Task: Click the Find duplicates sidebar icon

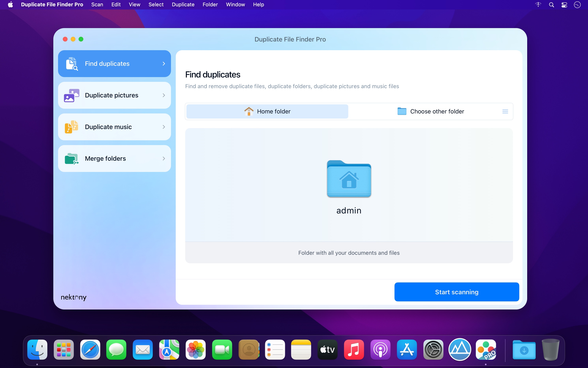Action: pyautogui.click(x=72, y=64)
